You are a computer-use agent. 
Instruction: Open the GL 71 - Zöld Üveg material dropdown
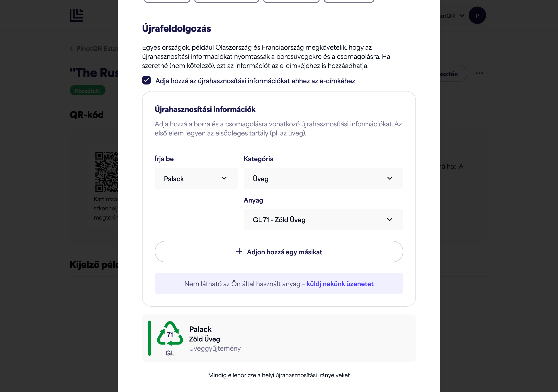coord(323,220)
